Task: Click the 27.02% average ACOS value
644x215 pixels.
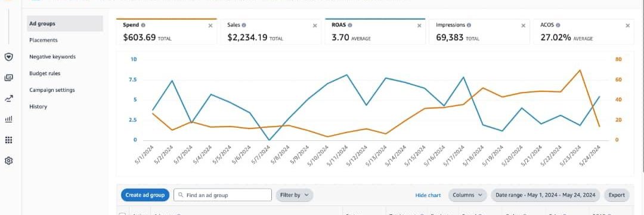Action: click(556, 38)
